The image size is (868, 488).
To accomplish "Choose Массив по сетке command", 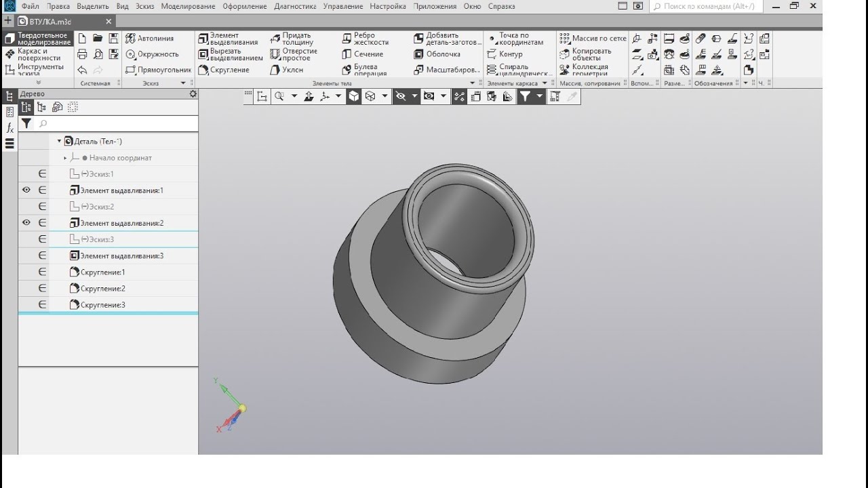I will [593, 39].
